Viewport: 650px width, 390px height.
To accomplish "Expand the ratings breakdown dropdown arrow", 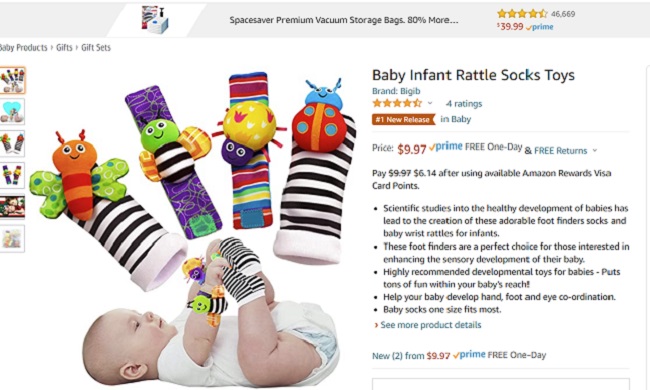I will coord(430,103).
